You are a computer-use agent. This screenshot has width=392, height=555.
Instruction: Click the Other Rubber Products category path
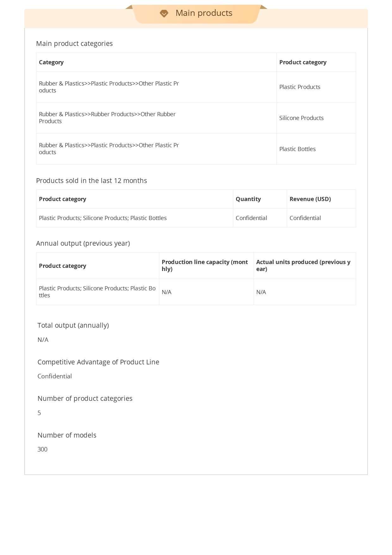tap(107, 117)
